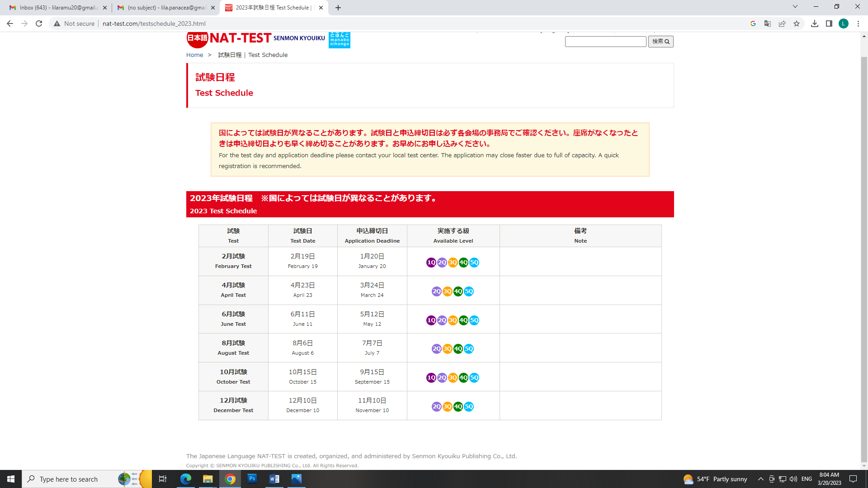Click the 1Q level badge in February row
This screenshot has width=868, height=488.
click(x=431, y=263)
